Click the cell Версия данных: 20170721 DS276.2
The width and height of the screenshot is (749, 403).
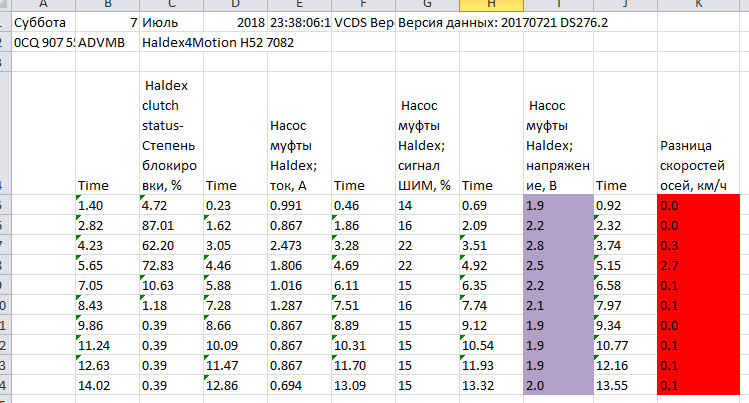pyautogui.click(x=503, y=22)
